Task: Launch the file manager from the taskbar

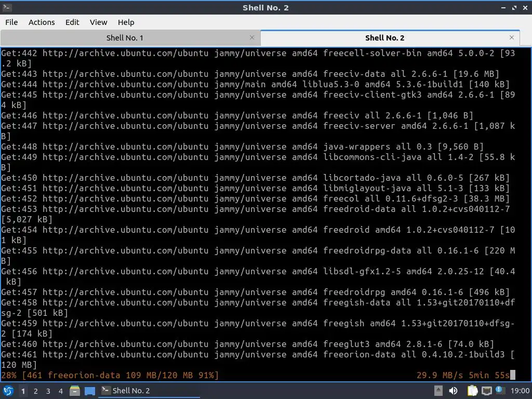Action: (75, 391)
